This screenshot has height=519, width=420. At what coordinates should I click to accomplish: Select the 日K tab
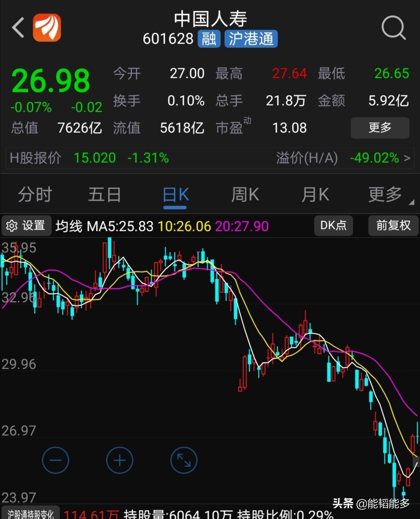point(175,194)
